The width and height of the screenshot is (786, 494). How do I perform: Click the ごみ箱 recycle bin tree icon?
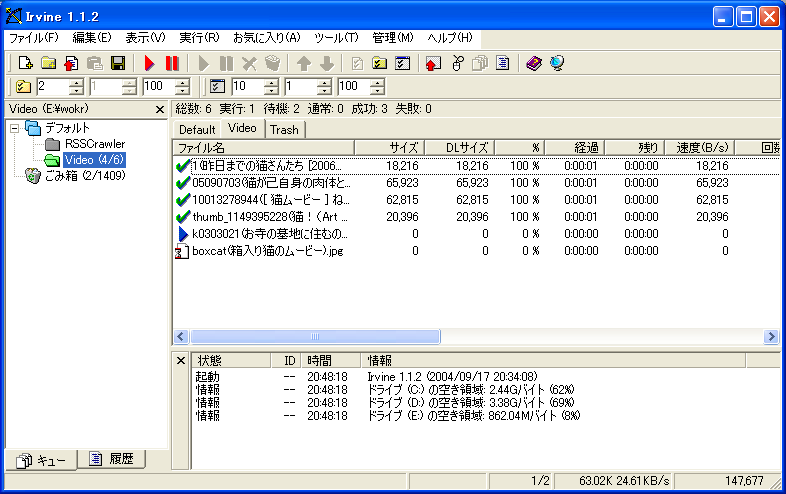(x=33, y=176)
